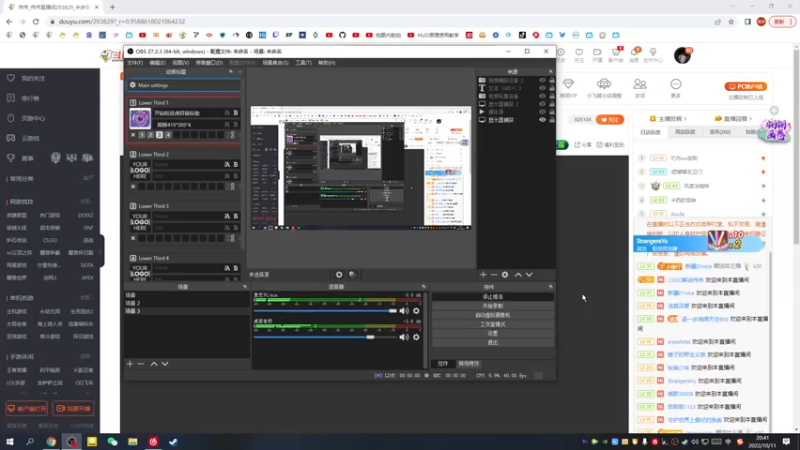Screen dimensions: 800x450
Task: Move selected scene down
Action: [x=165, y=364]
